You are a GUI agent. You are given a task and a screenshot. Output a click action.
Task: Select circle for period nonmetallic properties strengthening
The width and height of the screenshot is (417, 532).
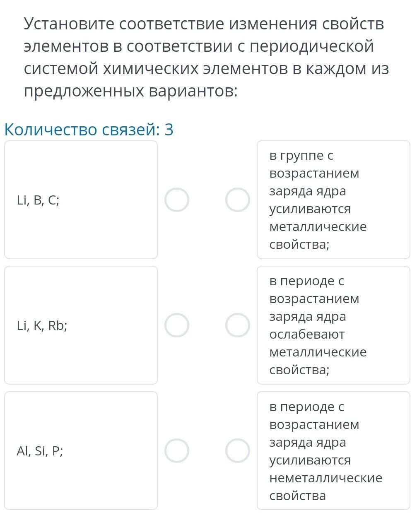pos(238,450)
